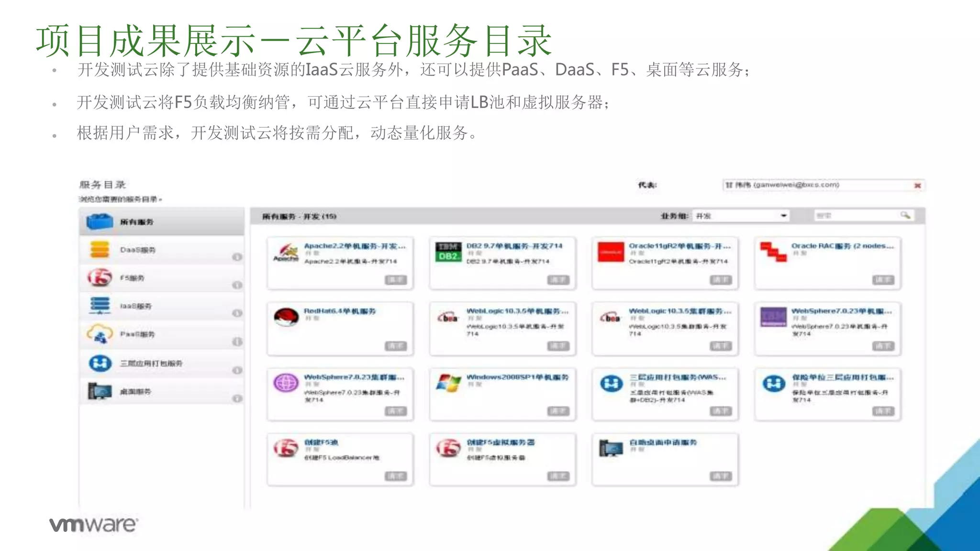The image size is (980, 551).
Task: Click blue icon on 三层应用打包服务(WAS card
Action: click(x=611, y=383)
